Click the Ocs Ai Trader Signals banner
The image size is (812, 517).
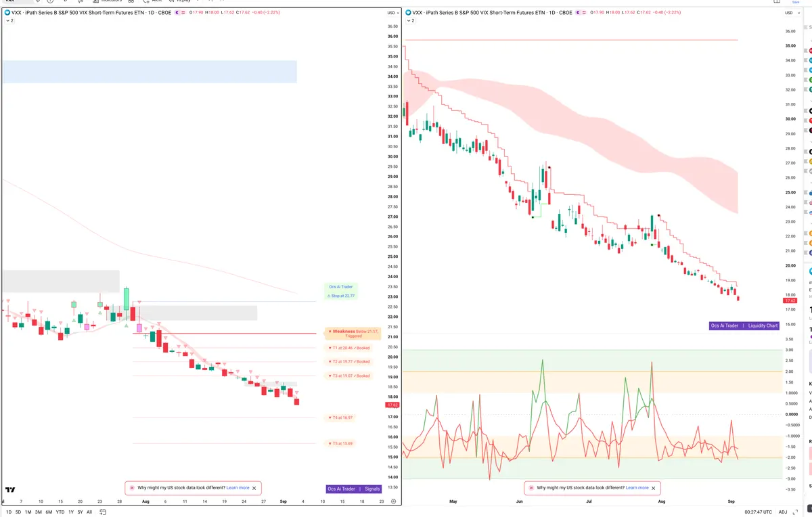click(x=353, y=489)
